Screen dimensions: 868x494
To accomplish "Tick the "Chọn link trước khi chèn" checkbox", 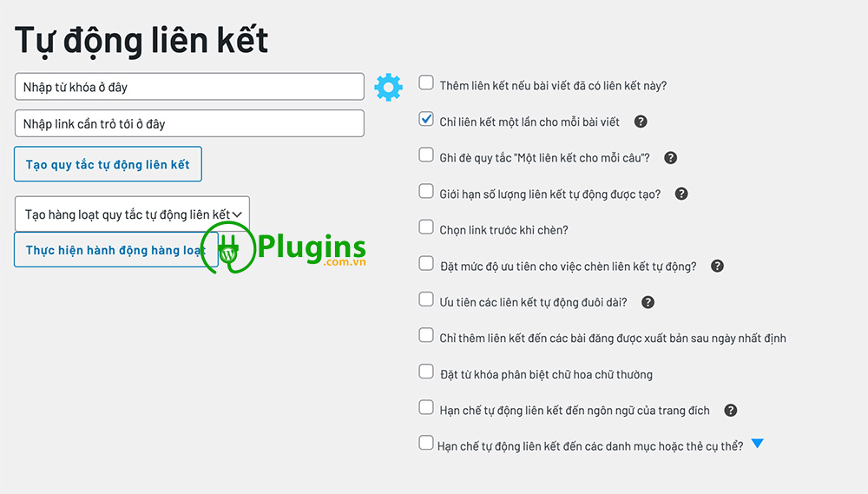I will pos(426,227).
